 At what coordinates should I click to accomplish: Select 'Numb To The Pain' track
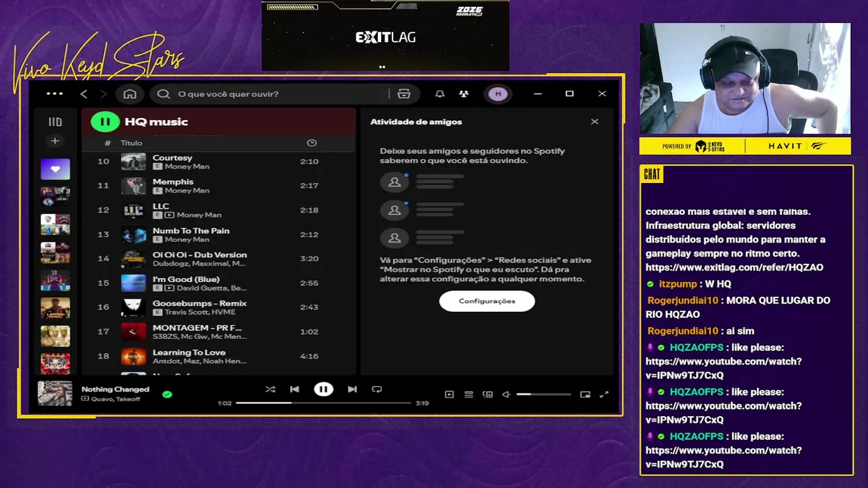pyautogui.click(x=218, y=235)
